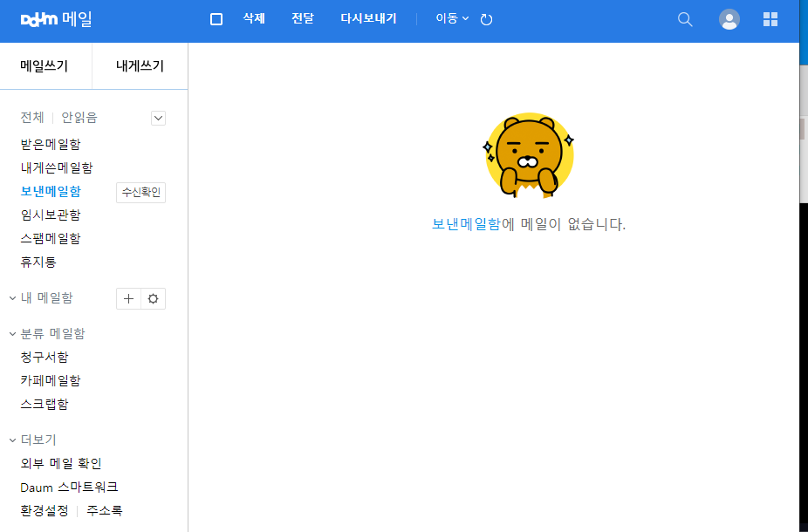Open the 이동 dropdown menu
The height and width of the screenshot is (532, 808).
pyautogui.click(x=452, y=19)
